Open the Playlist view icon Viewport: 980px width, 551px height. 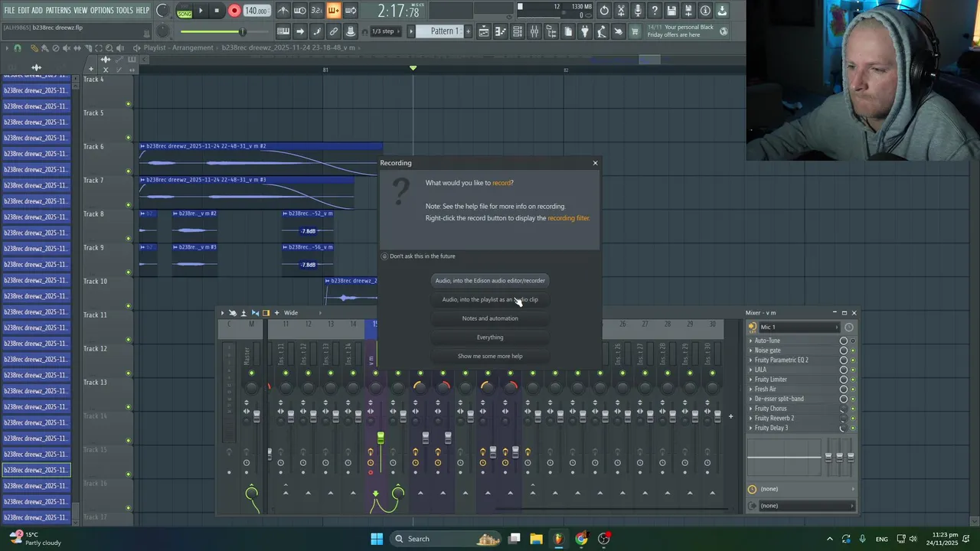click(484, 31)
